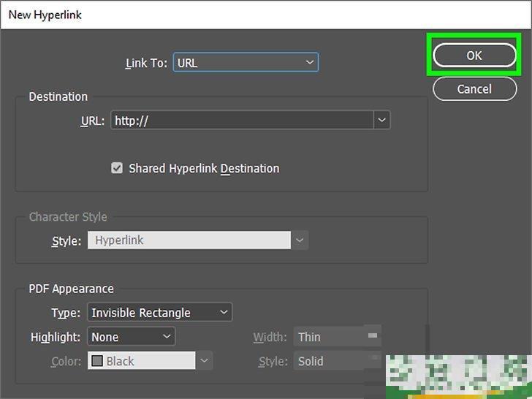Select the Destination section heading

tap(58, 96)
